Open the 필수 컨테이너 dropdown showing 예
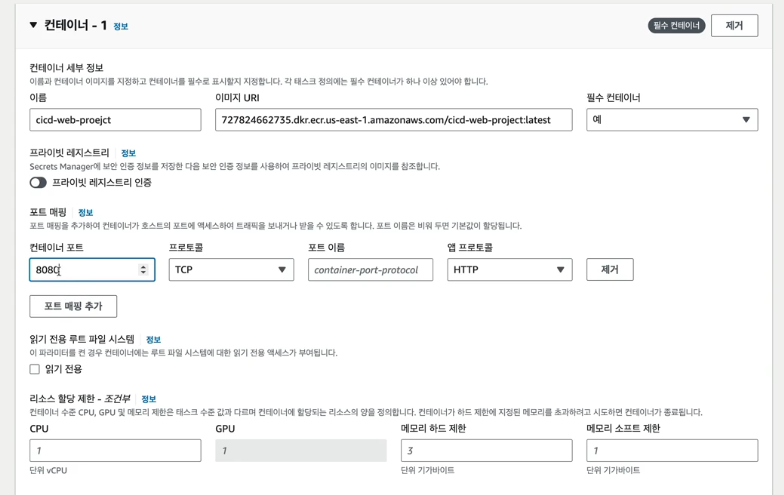This screenshot has height=495, width=784. [672, 120]
